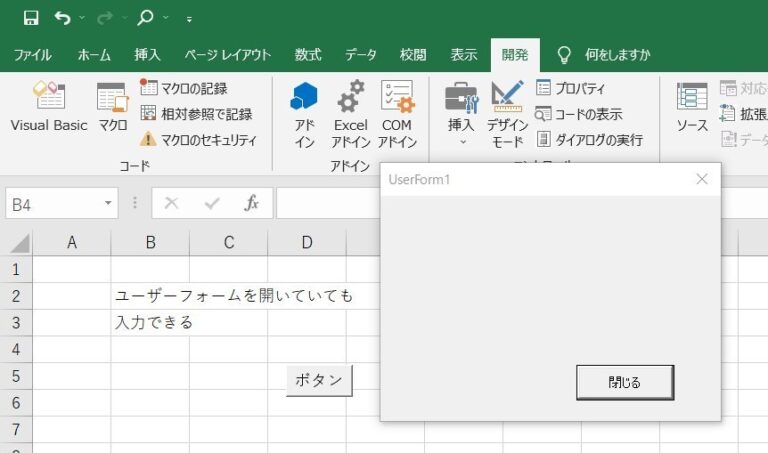Click the redo arrow icon
This screenshot has height=453, width=768.
(x=104, y=18)
